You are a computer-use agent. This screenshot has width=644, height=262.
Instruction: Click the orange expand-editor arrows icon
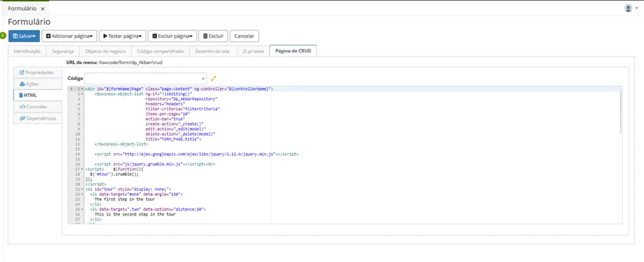pyautogui.click(x=213, y=78)
